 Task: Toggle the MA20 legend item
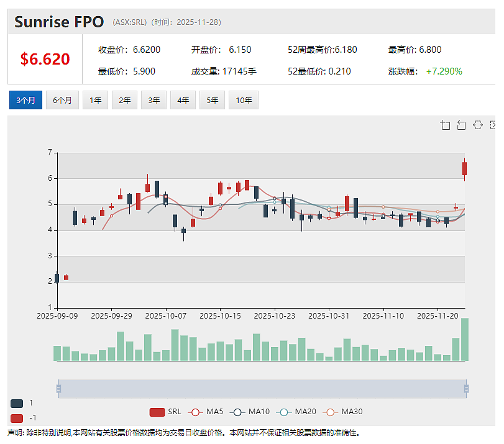tap(296, 412)
